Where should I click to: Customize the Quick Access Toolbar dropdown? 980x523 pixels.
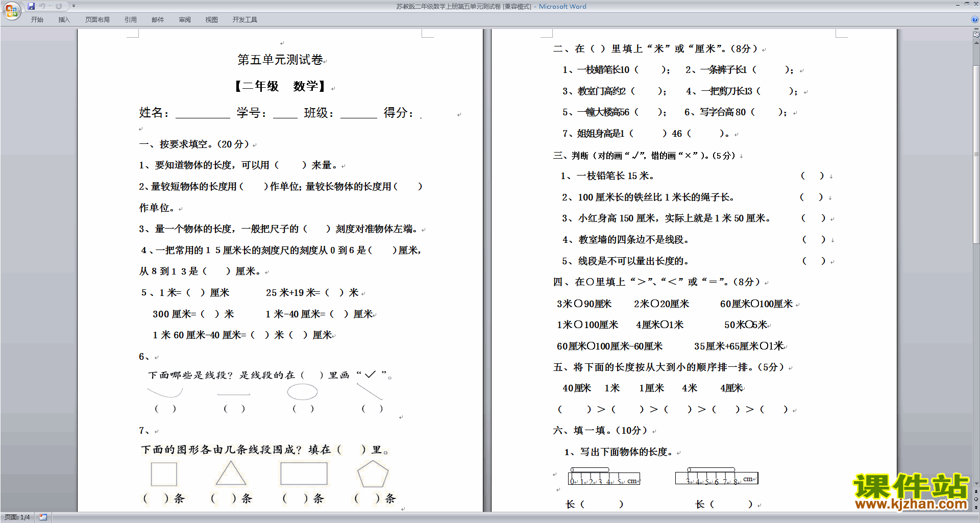(73, 6)
